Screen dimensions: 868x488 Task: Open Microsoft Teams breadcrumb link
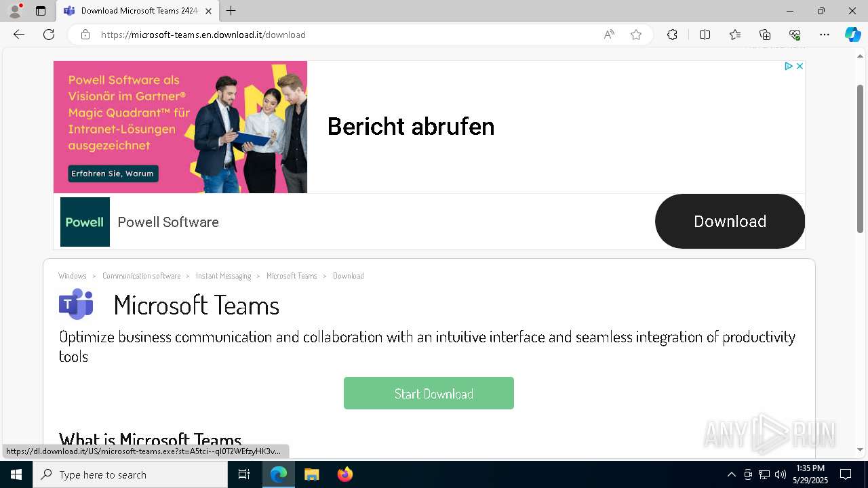click(x=292, y=276)
